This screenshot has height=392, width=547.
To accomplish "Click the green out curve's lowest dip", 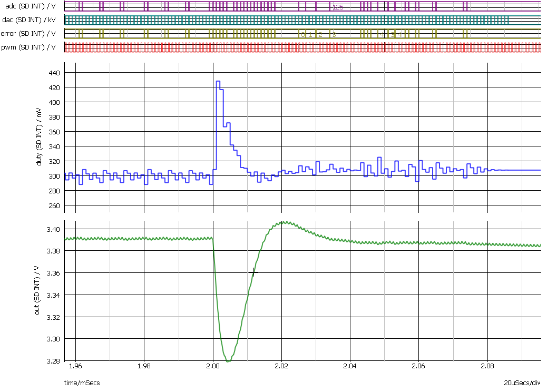I will click(x=228, y=361).
